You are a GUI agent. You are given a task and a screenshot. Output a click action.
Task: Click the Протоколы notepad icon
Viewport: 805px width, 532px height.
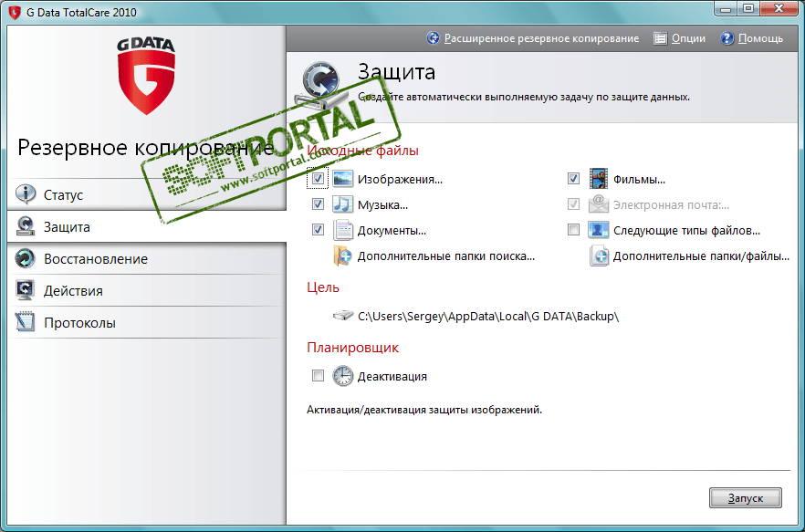click(x=26, y=322)
